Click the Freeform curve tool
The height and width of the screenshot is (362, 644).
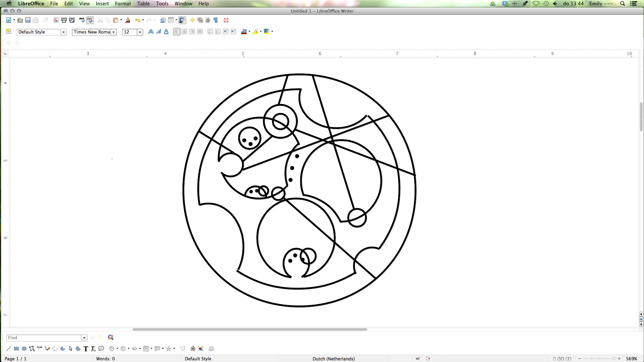tap(47, 348)
